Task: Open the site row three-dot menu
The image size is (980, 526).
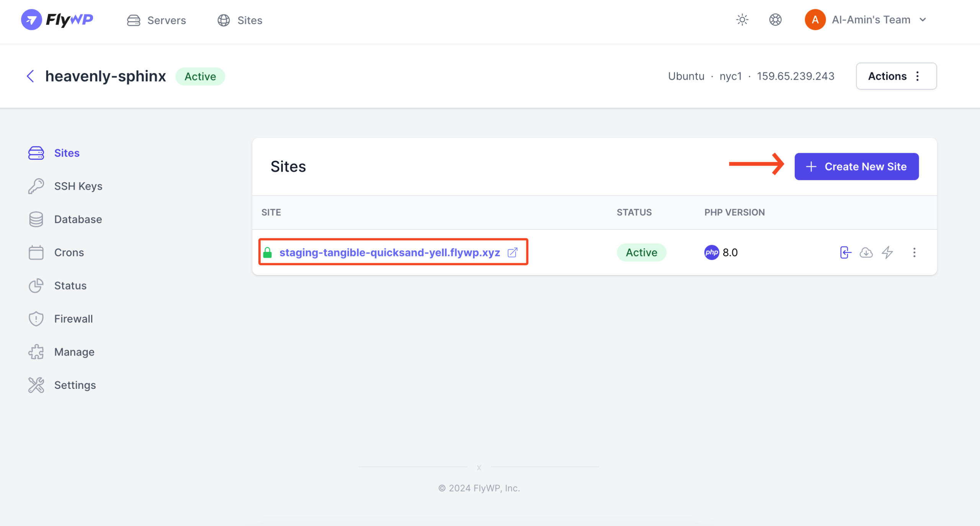Action: (914, 252)
